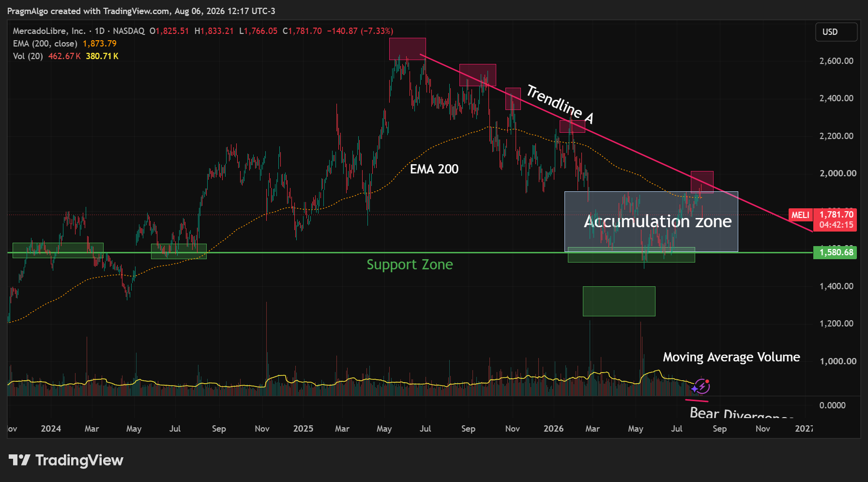Select the pink descending trendline drawing

[616, 143]
